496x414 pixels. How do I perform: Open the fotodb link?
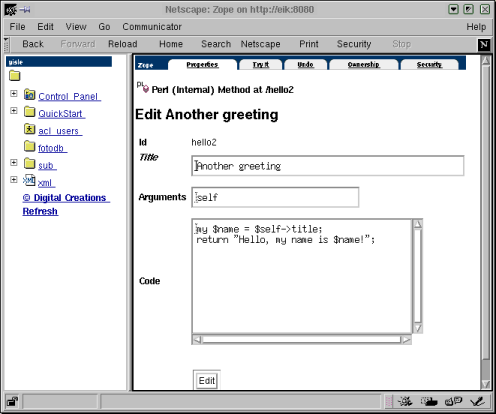point(52,148)
